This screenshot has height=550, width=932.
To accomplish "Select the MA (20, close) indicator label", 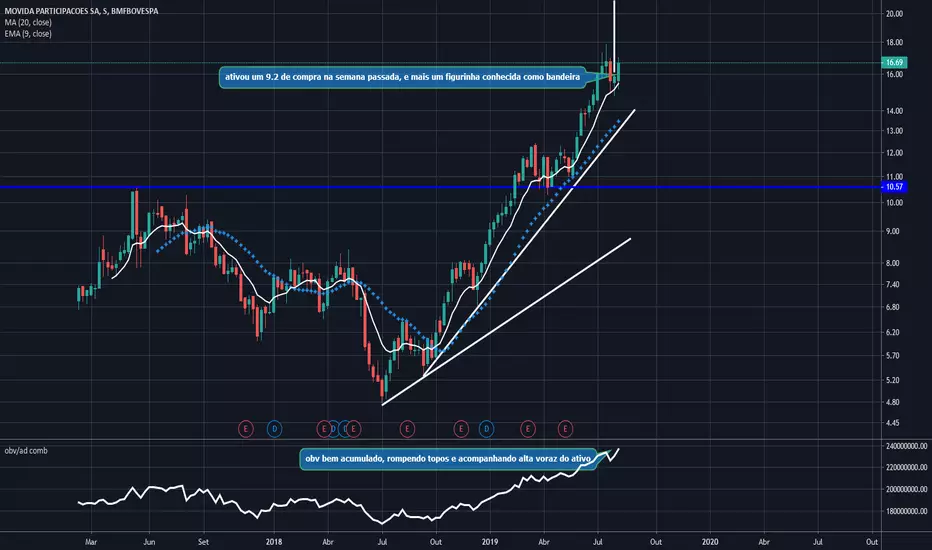I will tap(28, 22).
